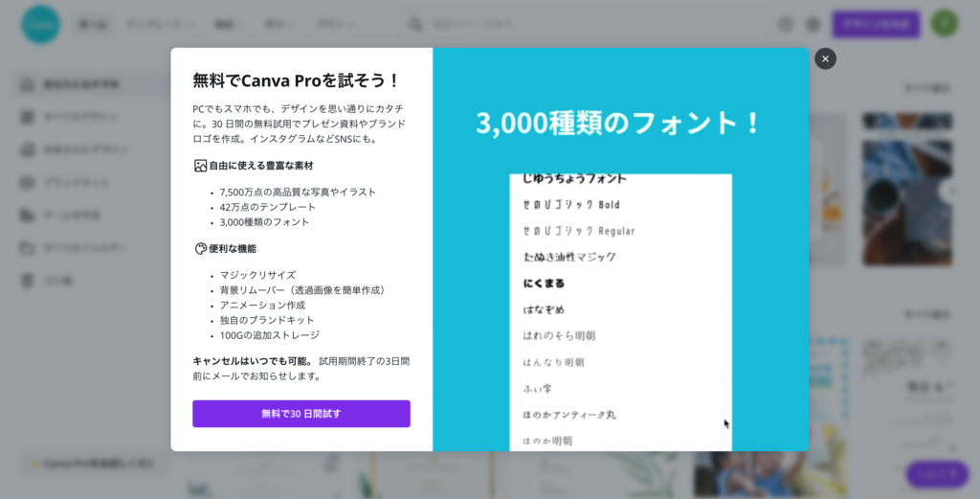Select the にくまる font

point(544,284)
